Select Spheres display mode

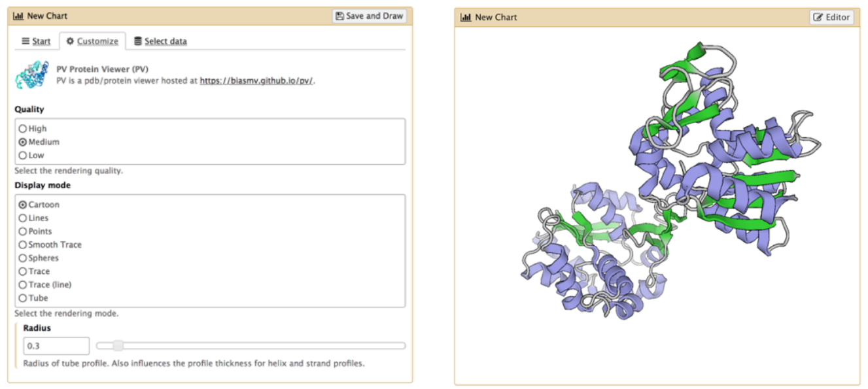pos(23,258)
